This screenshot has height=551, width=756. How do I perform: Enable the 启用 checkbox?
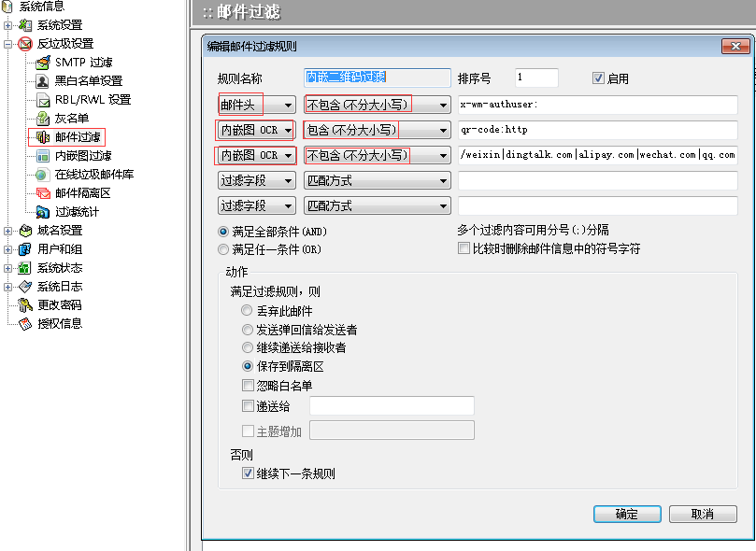(x=596, y=78)
